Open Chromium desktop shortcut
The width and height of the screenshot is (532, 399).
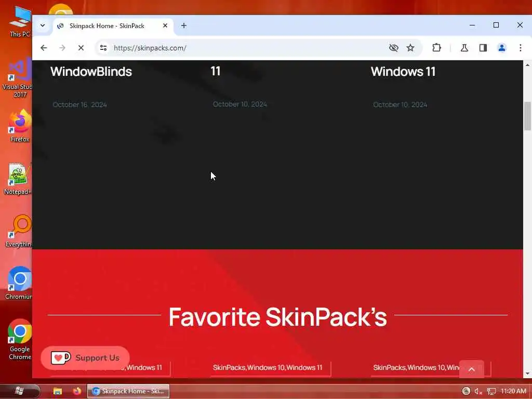[19, 283]
